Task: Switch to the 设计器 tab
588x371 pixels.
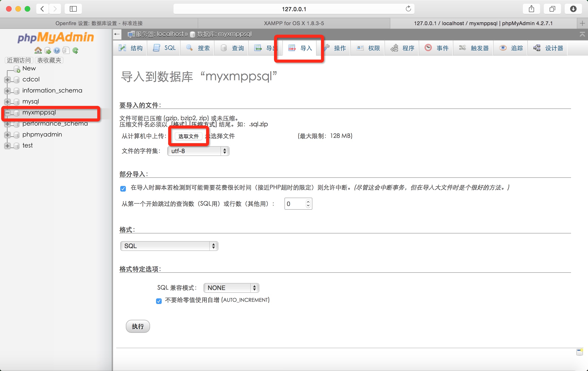Action: pos(548,48)
